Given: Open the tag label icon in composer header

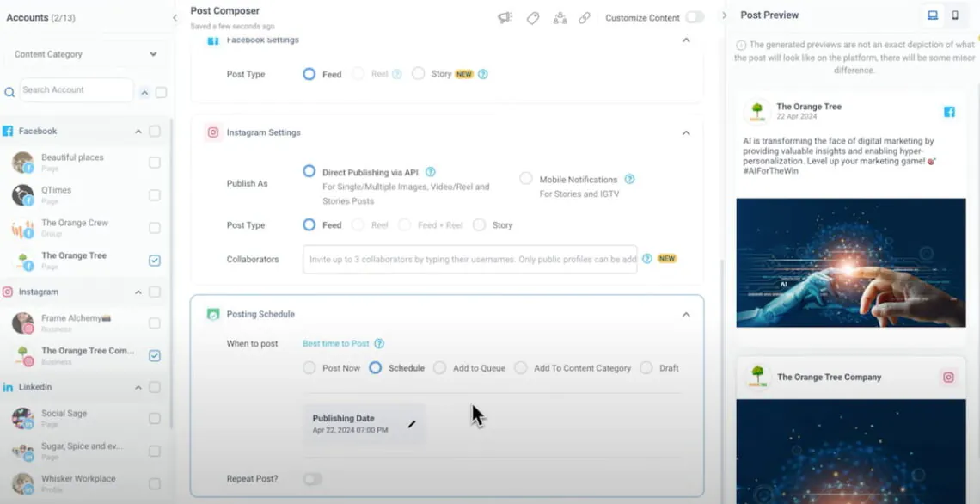Looking at the screenshot, I should [x=532, y=18].
